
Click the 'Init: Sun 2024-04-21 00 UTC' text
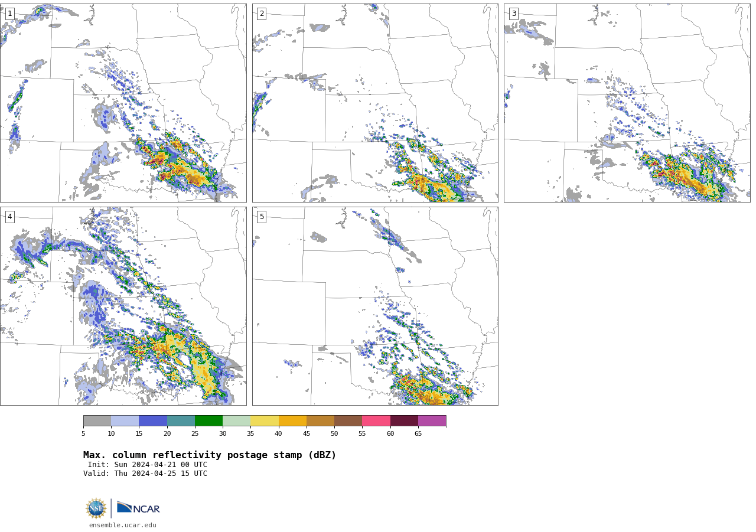pos(147,465)
